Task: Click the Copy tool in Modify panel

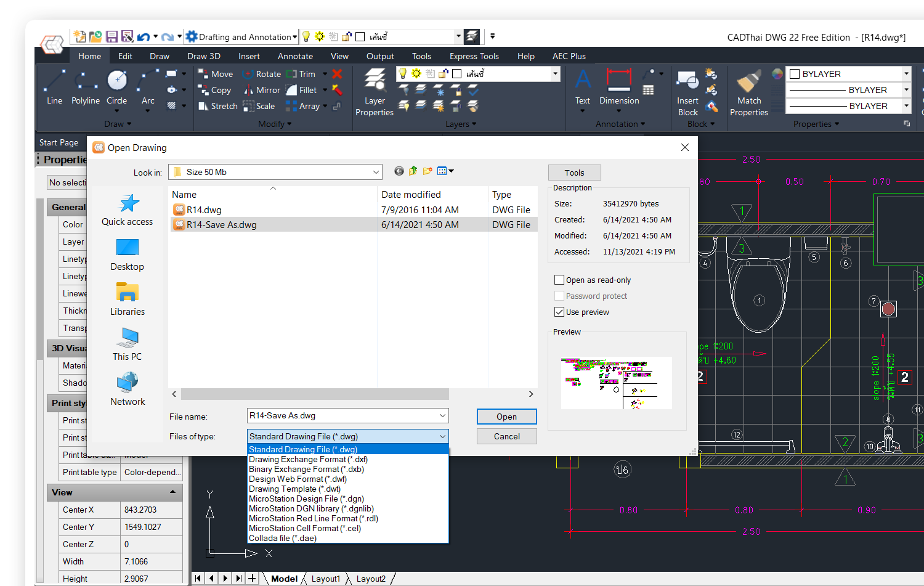Action: [214, 90]
